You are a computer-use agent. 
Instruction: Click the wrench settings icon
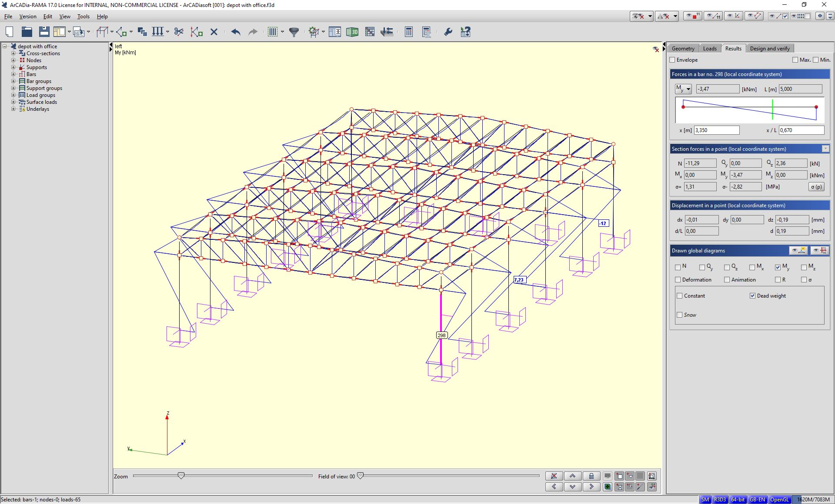(448, 32)
